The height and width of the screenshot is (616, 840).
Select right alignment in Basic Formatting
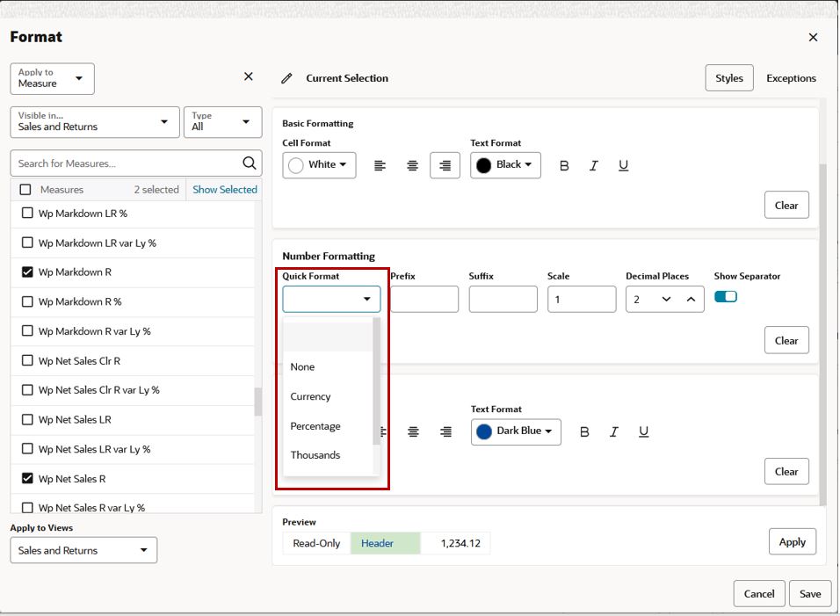(445, 165)
